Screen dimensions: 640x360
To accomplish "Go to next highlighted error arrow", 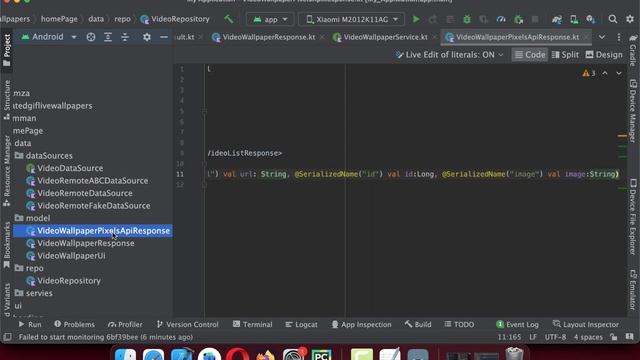I will 619,73.
